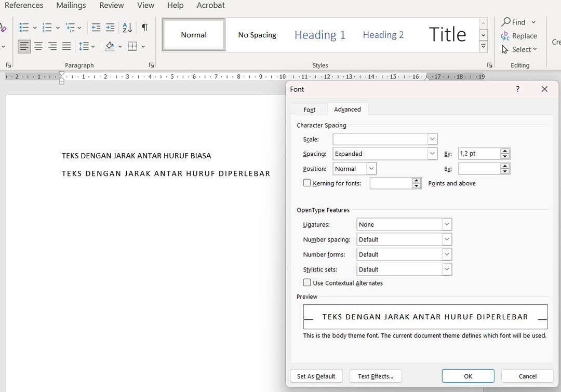Enable the Kerning for fonts checkbox
Image resolution: width=561 pixels, height=392 pixels.
307,183
